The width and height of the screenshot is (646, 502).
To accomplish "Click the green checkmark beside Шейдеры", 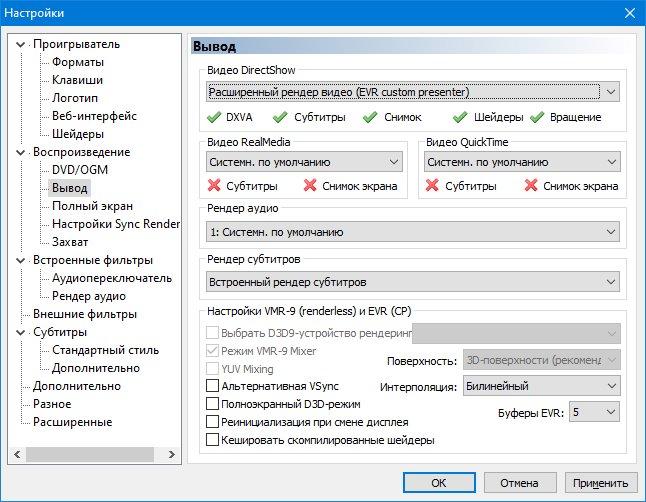I will pos(461,117).
